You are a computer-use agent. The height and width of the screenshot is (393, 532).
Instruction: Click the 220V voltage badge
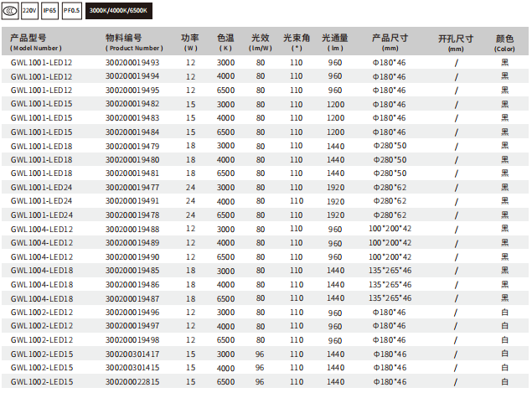[x=29, y=11]
